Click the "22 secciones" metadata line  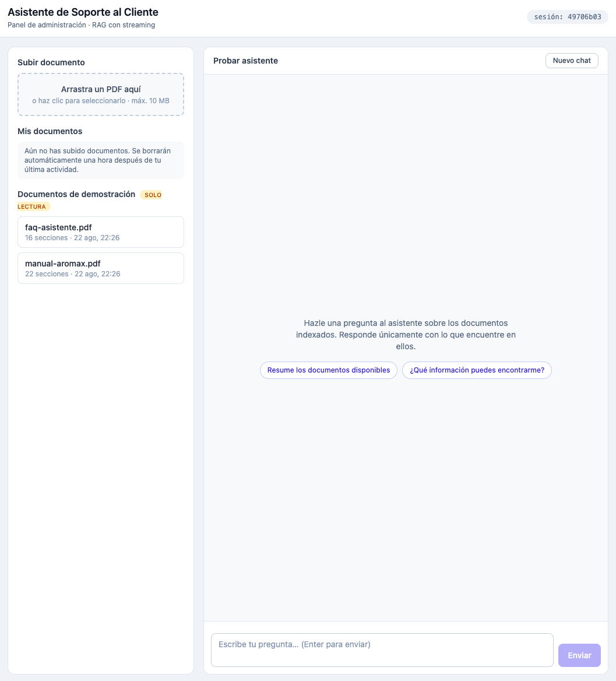pos(72,273)
